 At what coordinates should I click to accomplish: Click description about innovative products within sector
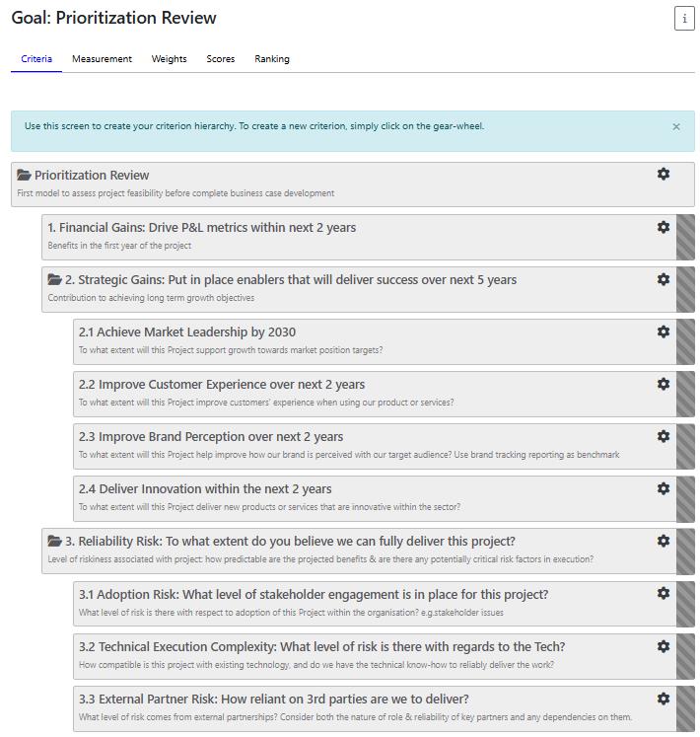pos(270,507)
